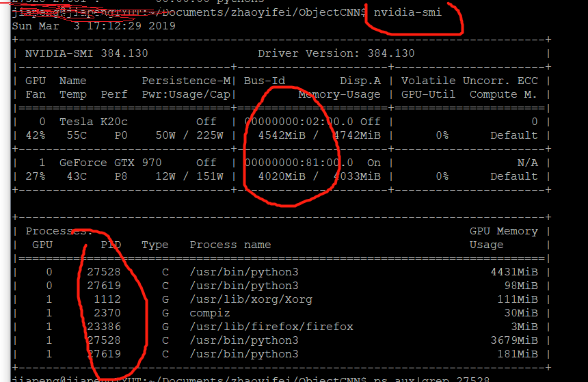The height and width of the screenshot is (382, 588).
Task: Click the compiz process name
Action: [210, 313]
